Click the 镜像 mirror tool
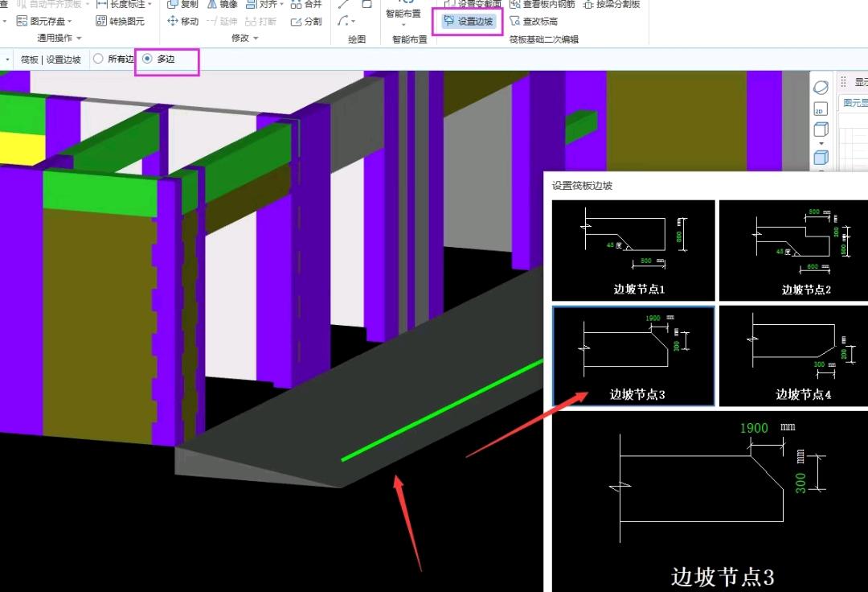This screenshot has height=592, width=868. 223,4
